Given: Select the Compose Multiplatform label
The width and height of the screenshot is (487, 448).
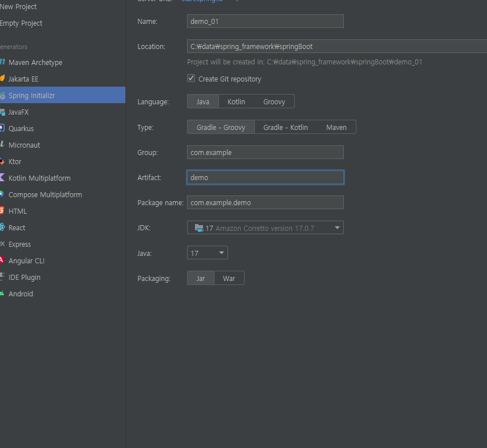Looking at the screenshot, I should [45, 195].
